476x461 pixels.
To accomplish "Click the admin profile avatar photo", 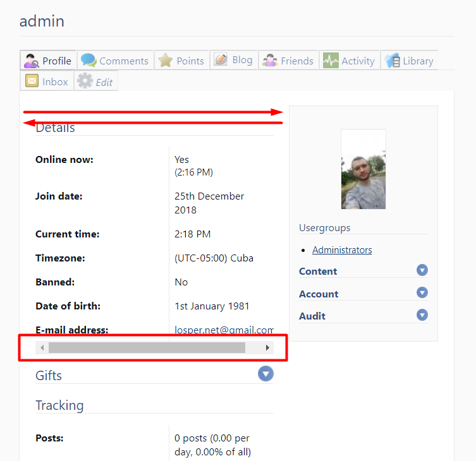I will coord(363,169).
